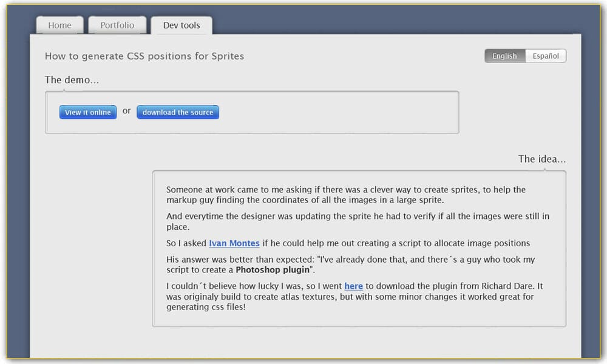The image size is (607, 364).
Task: Select the Dev tools tab
Action: pos(181,25)
